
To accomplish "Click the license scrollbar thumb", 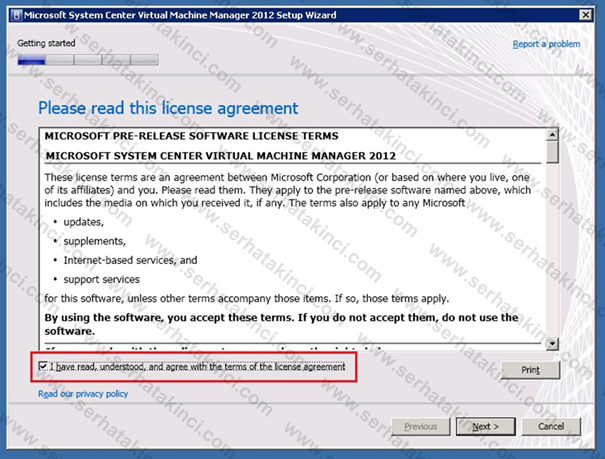I will (x=552, y=152).
